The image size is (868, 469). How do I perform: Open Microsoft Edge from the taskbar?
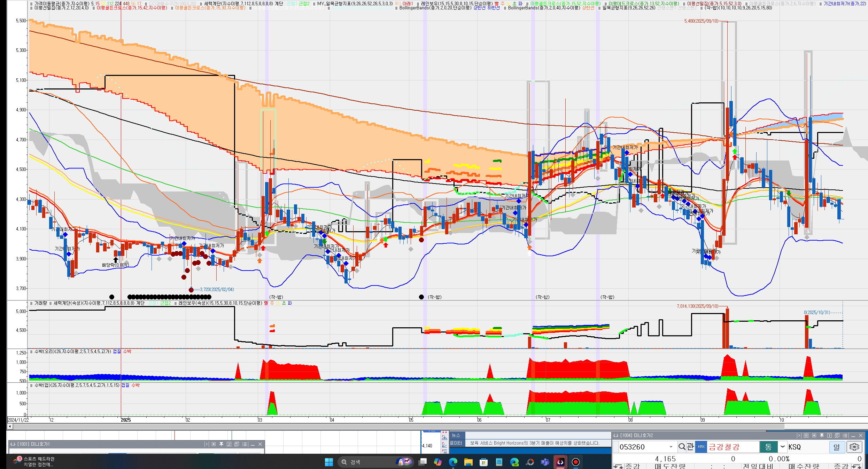click(x=453, y=462)
